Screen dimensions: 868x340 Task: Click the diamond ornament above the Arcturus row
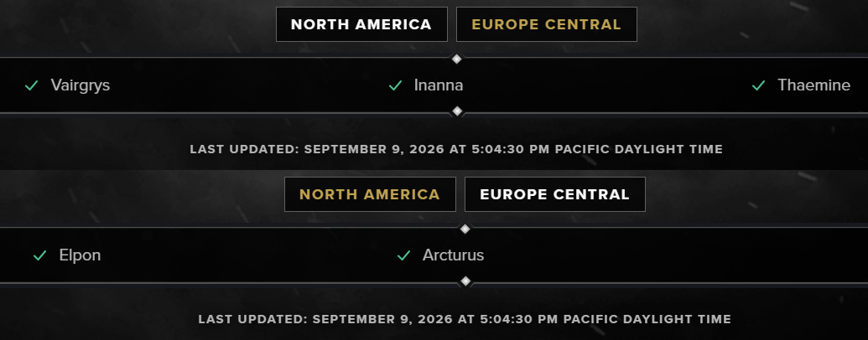click(465, 229)
